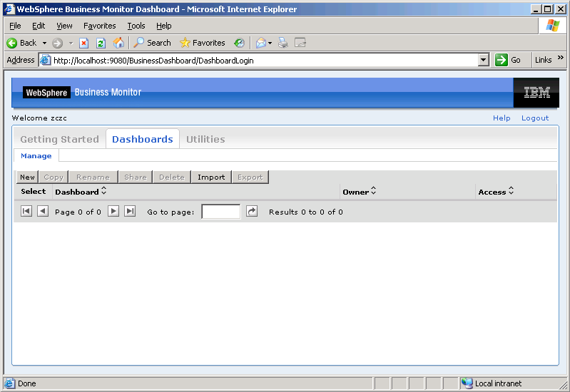Click the Local intranet zone icon

(x=467, y=383)
